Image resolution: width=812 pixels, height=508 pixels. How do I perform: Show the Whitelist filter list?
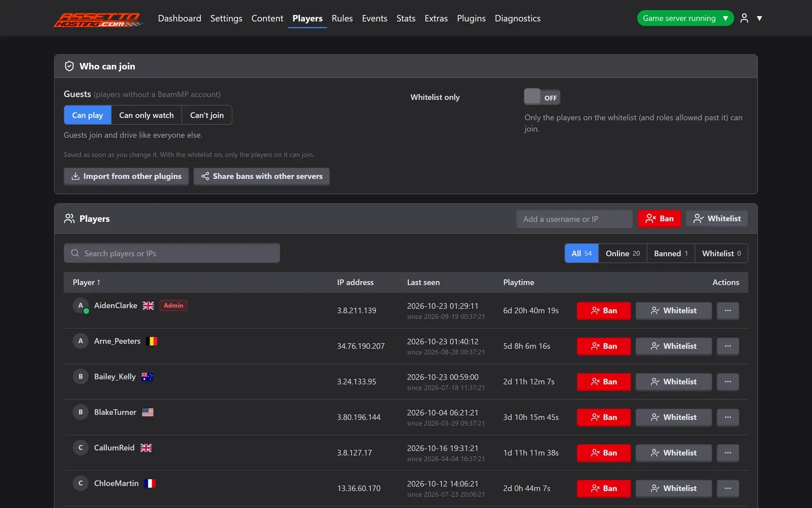pos(721,253)
